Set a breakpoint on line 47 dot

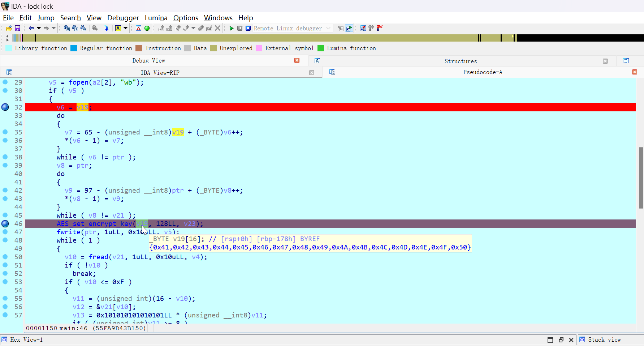click(x=5, y=232)
